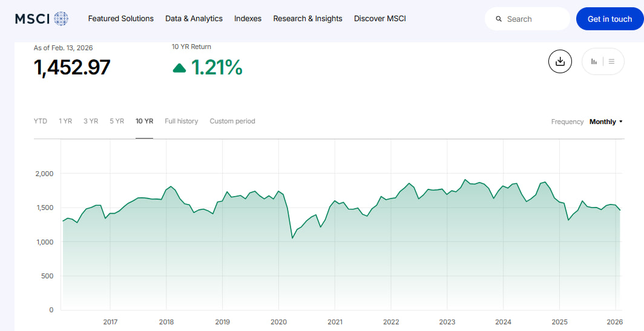
Task: Click the green up-triangle return indicator
Action: point(179,68)
